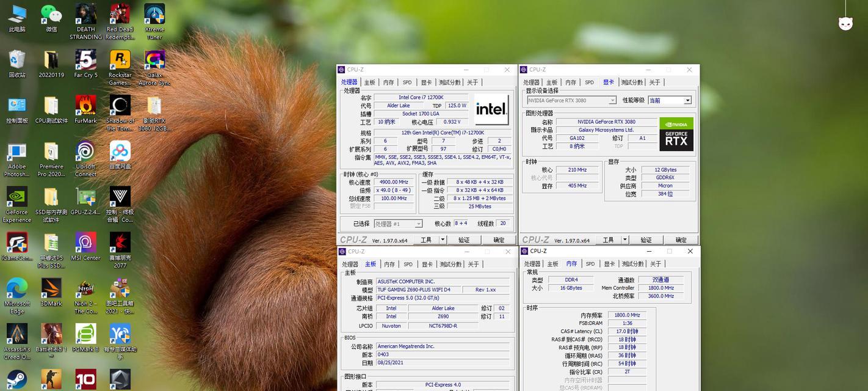Select the Battlefield 1 shortcut

[x=51, y=343]
